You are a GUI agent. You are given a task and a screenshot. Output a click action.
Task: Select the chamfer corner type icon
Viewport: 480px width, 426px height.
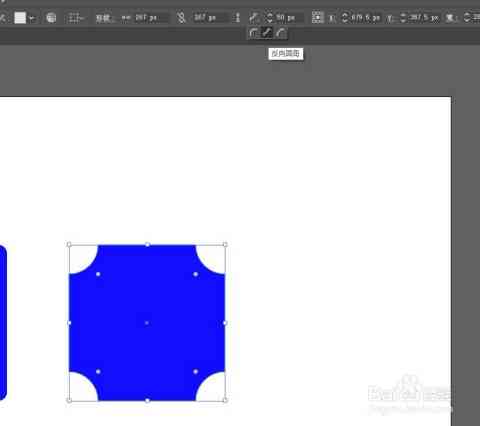coord(282,33)
